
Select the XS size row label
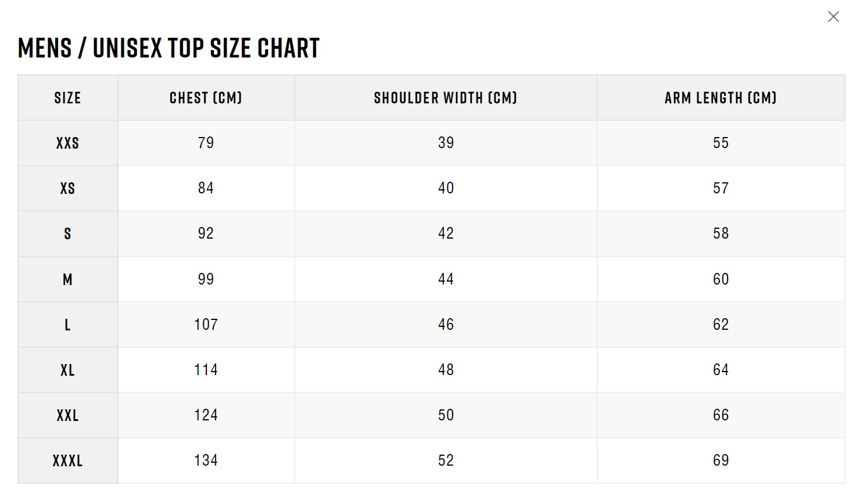tap(67, 189)
